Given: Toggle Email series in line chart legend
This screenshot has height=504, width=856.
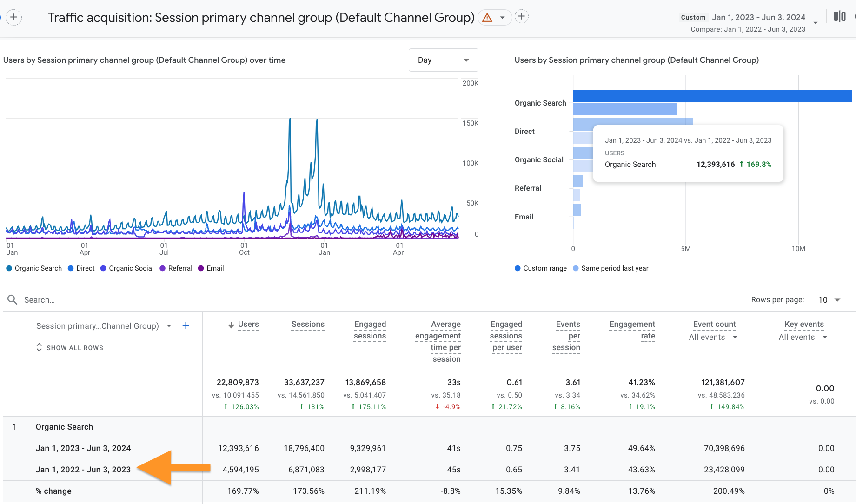Looking at the screenshot, I should point(211,268).
